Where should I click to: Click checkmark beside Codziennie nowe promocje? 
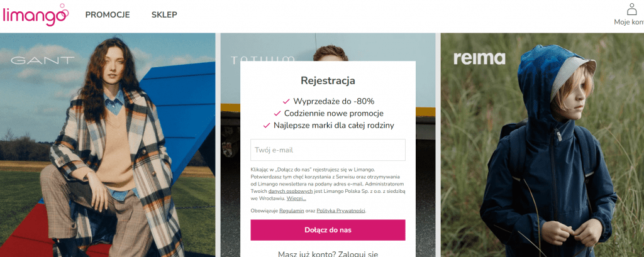277,113
